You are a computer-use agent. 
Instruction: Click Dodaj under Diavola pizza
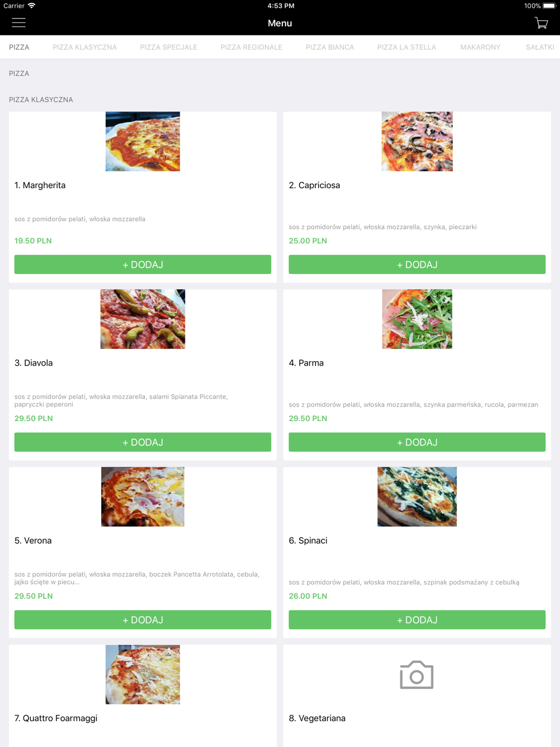[143, 442]
